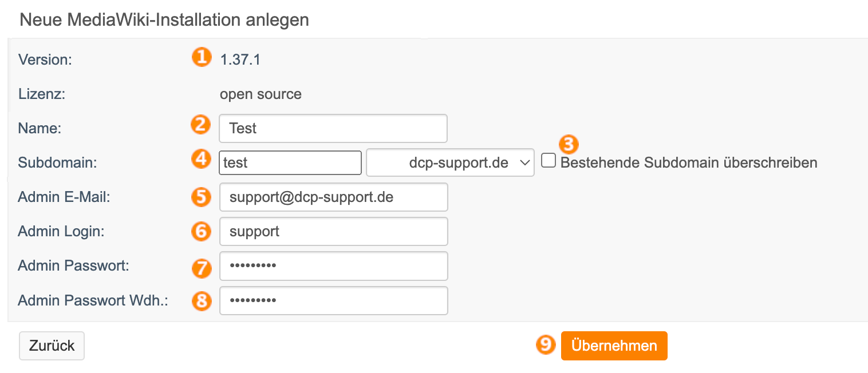The height and width of the screenshot is (373, 868).
Task: Select the Admin Login field with support
Action: 333,231
